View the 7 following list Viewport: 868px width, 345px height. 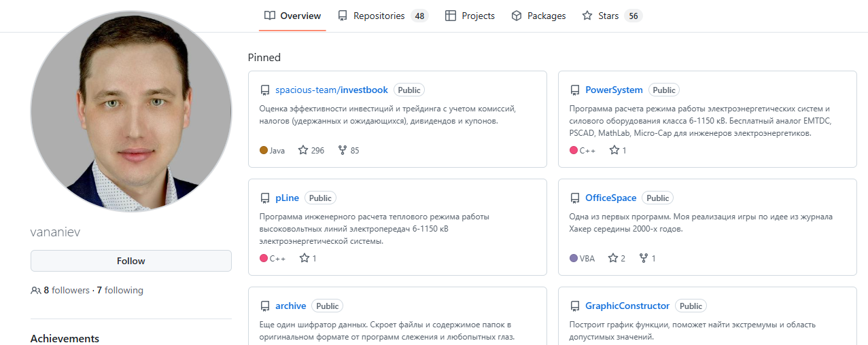[120, 290]
